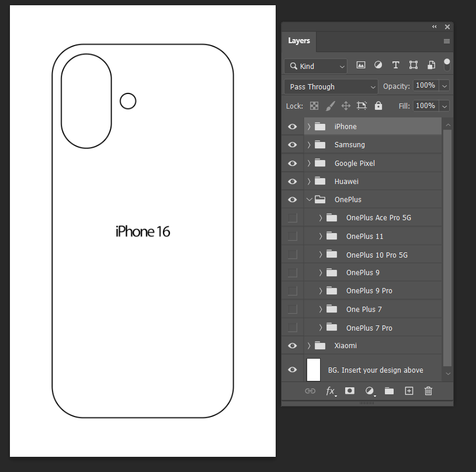The image size is (476, 472).
Task: Delete the selected layer
Action: click(x=428, y=391)
